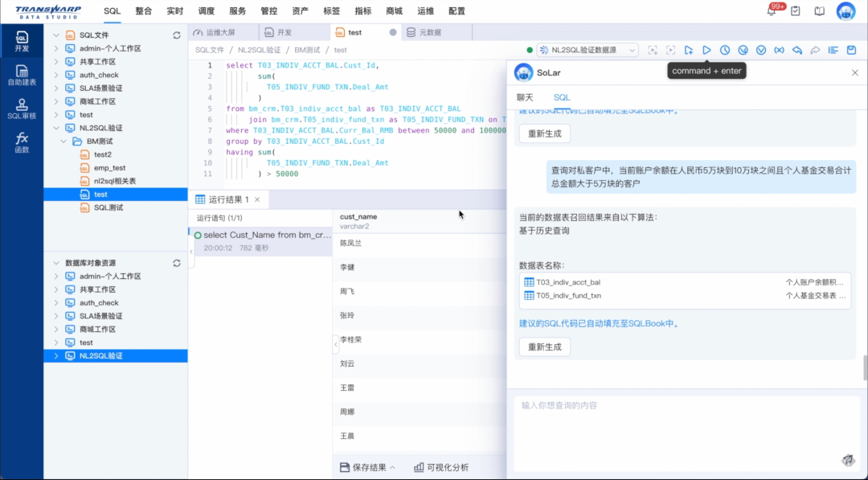Open the 保存结果 dropdown
Screen dimensions: 868x480
(x=368, y=467)
